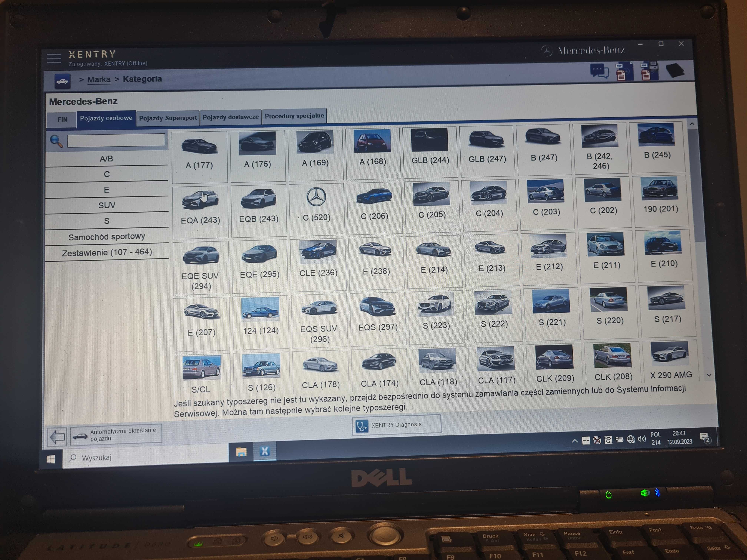
Task: Open the chat feedback icon in toolbar
Action: tap(599, 71)
